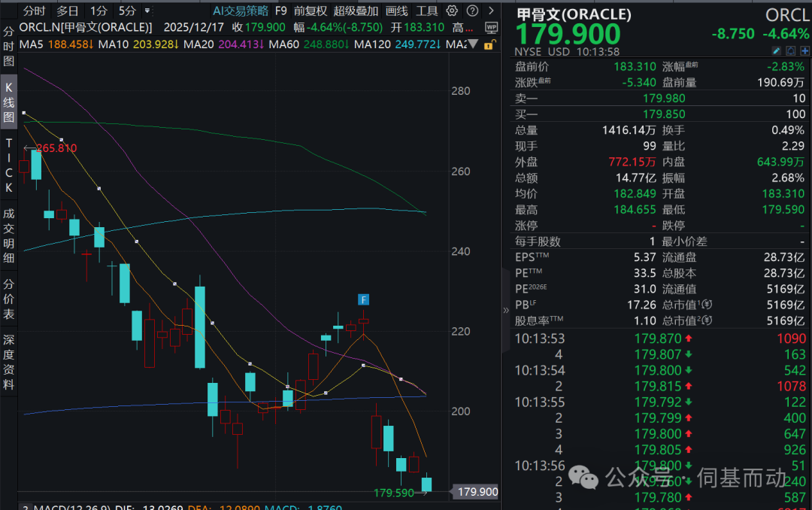Click 股息率 TTM value 1.10
The width and height of the screenshot is (812, 510).
(x=645, y=321)
